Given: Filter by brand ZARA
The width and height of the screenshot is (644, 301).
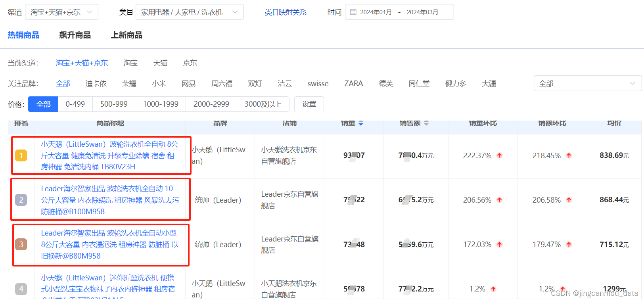Looking at the screenshot, I should (354, 84).
